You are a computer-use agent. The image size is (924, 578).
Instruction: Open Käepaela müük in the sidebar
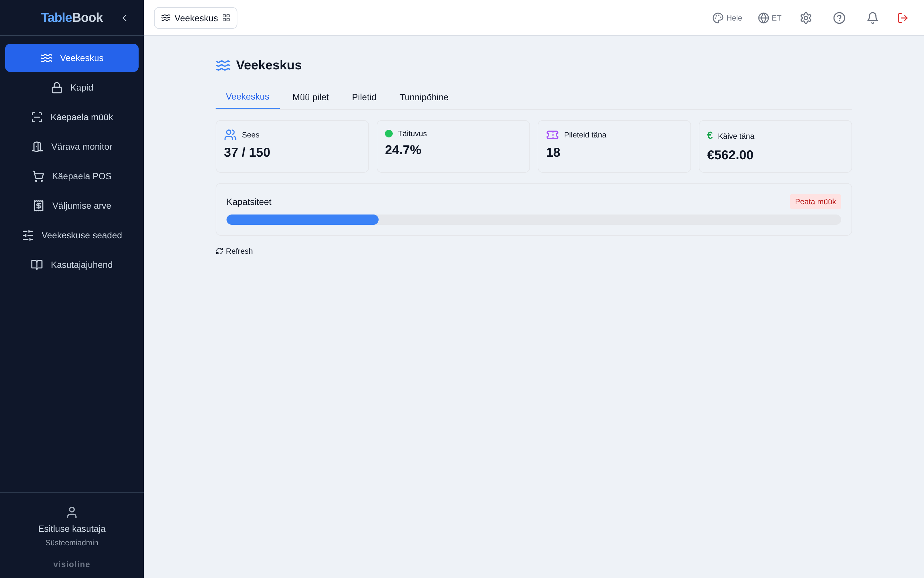[72, 117]
